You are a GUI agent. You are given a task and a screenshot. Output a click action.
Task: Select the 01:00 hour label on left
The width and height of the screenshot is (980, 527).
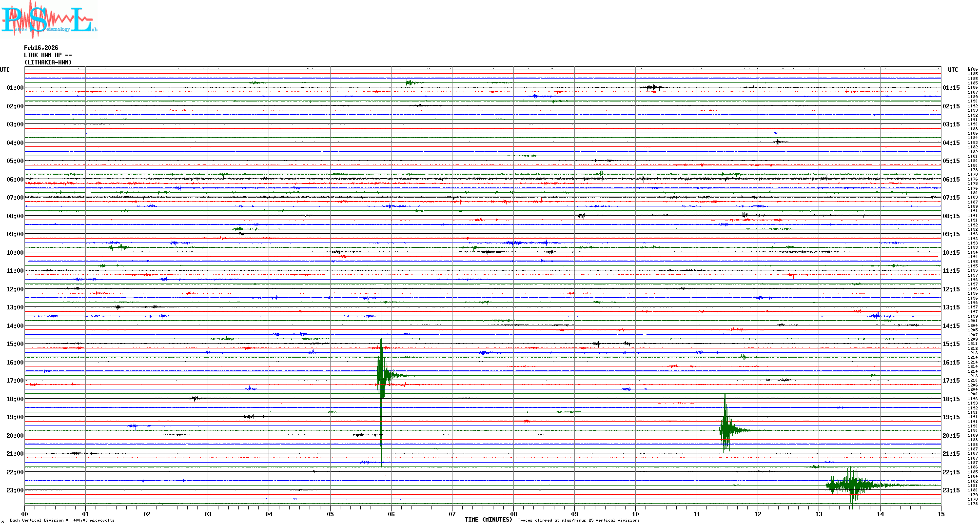point(15,88)
